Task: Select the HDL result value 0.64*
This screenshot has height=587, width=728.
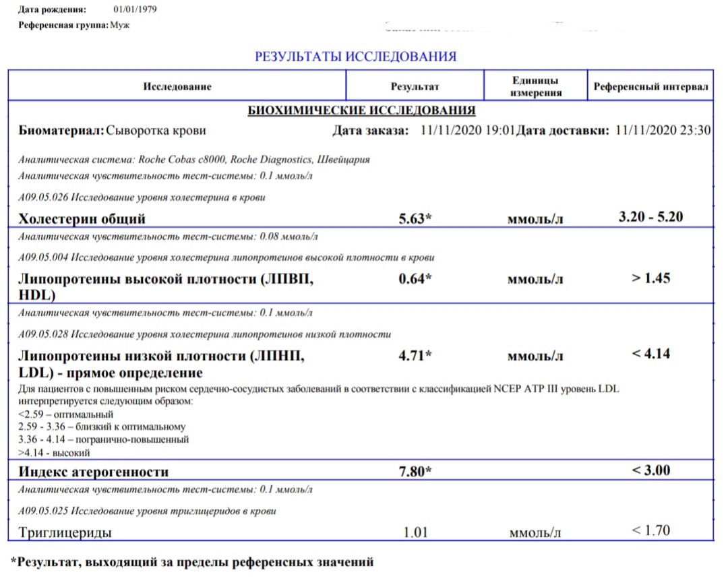Action: coord(415,279)
